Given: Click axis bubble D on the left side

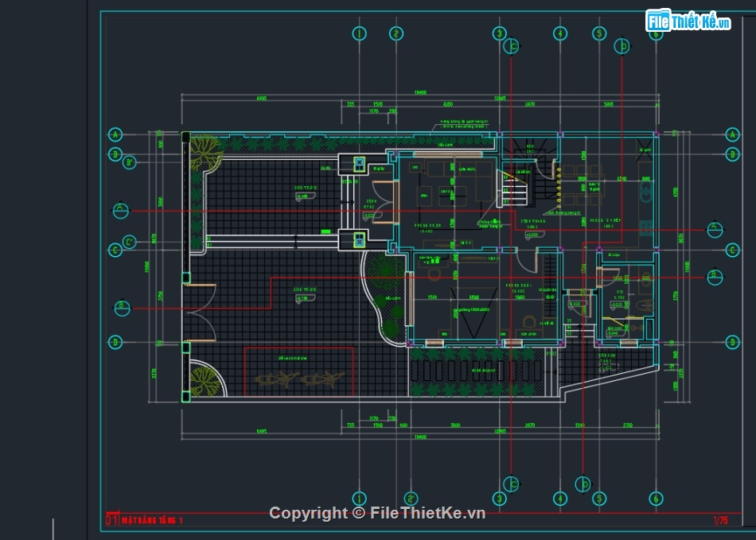Looking at the screenshot, I should click(115, 342).
